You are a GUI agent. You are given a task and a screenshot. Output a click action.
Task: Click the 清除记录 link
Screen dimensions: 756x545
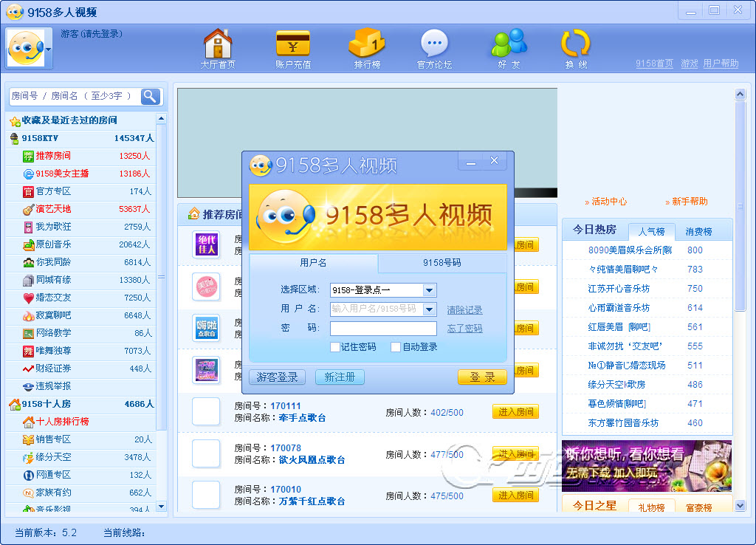(464, 309)
